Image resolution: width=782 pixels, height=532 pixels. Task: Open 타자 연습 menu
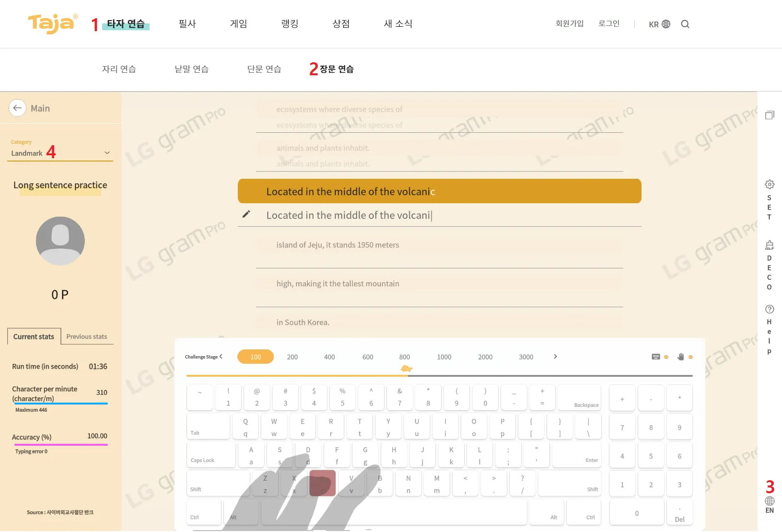pos(126,23)
